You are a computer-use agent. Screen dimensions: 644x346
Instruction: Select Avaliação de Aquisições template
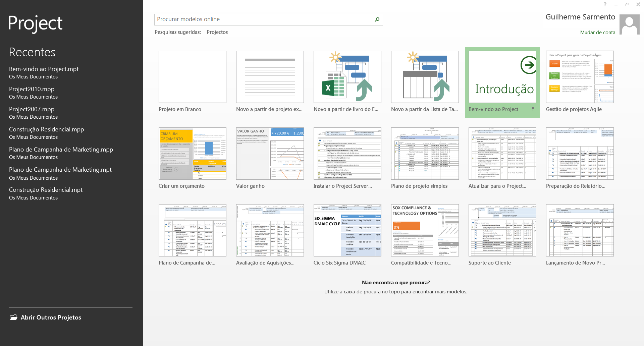pos(270,230)
